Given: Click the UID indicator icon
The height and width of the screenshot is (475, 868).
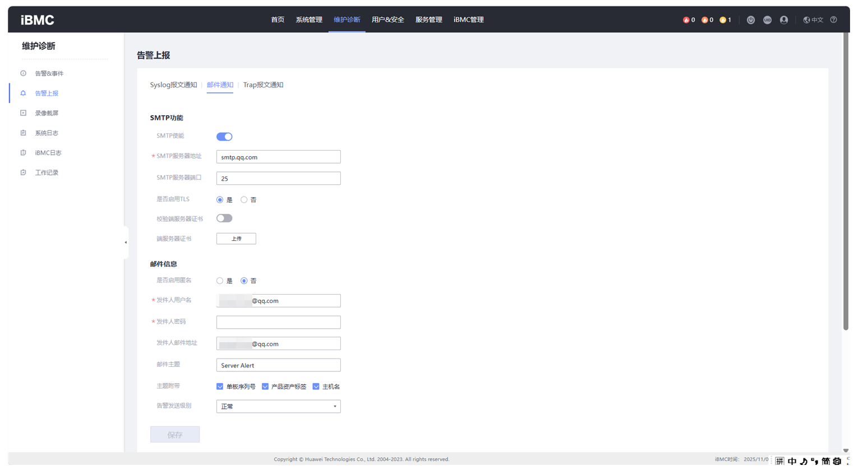Looking at the screenshot, I should coord(767,20).
